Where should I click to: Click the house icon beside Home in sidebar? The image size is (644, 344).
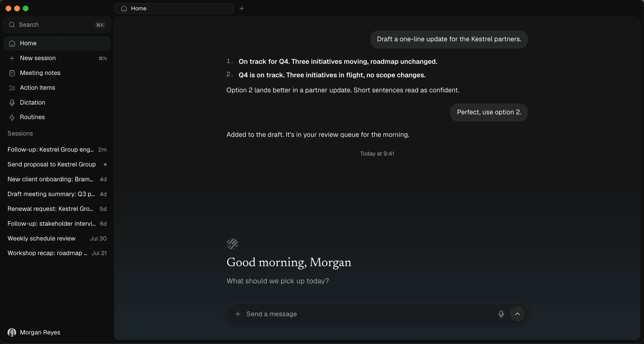click(12, 44)
